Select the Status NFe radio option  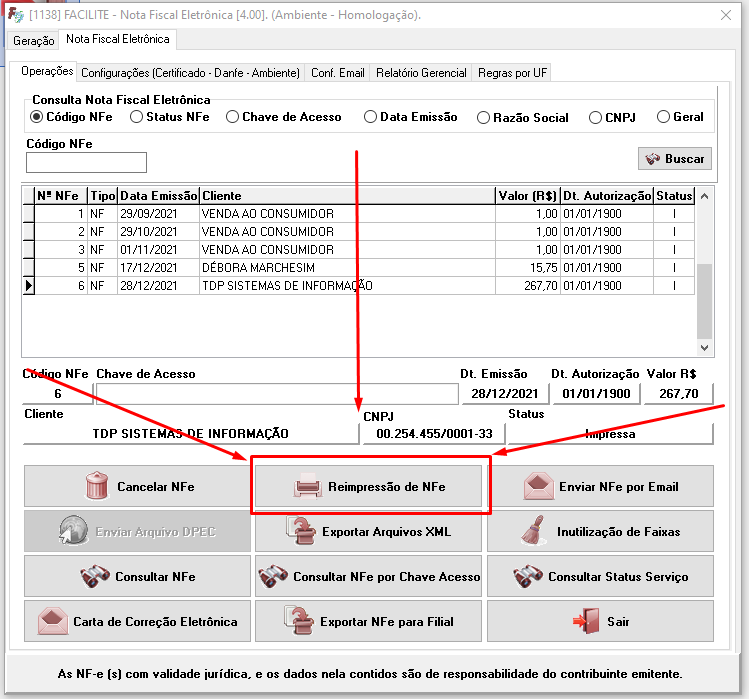pos(136,117)
